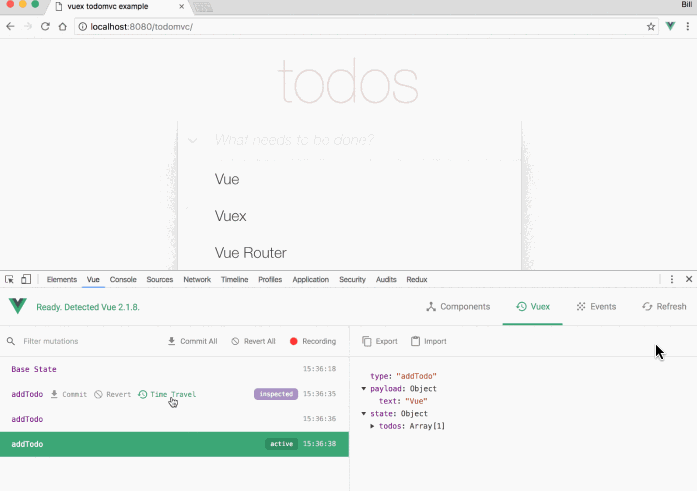Go back using the browser back arrow
Viewport: 697px width, 491px height.
point(10,27)
